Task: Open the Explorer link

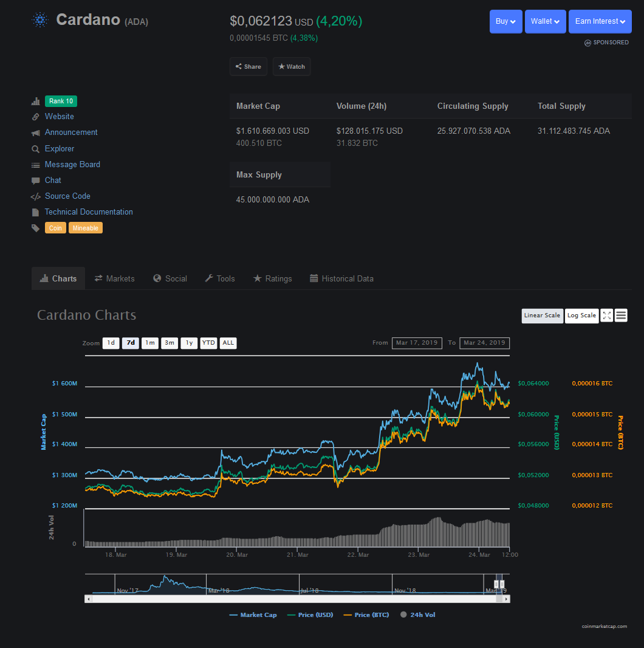Action: tap(60, 148)
